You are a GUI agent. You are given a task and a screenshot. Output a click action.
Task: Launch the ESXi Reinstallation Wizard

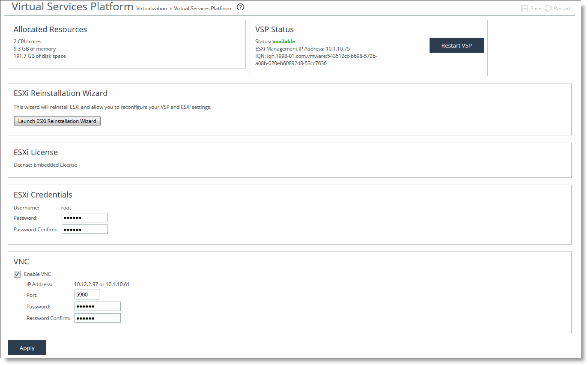point(57,121)
